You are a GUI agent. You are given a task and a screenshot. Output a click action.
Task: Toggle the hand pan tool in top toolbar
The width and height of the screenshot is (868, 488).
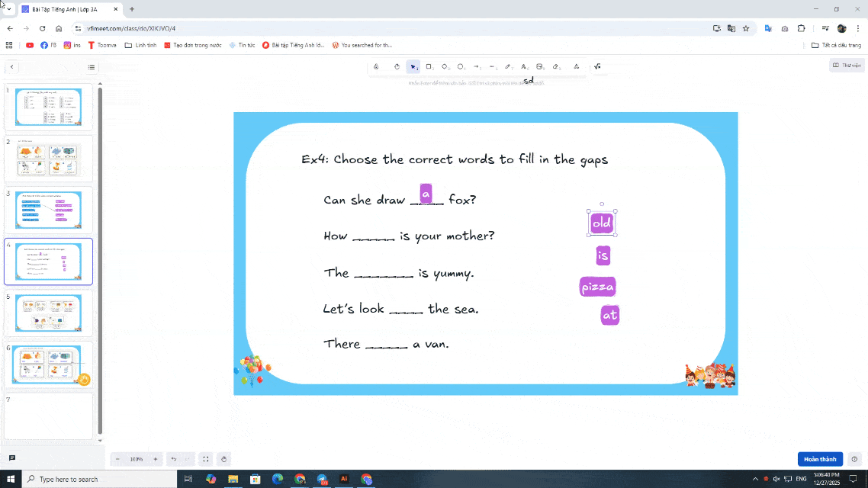[x=397, y=67]
